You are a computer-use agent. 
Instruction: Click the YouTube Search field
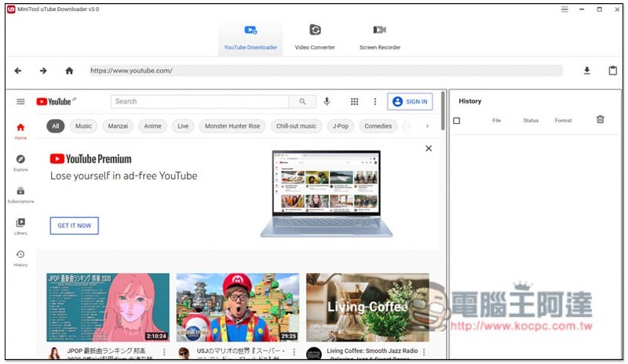(x=200, y=102)
